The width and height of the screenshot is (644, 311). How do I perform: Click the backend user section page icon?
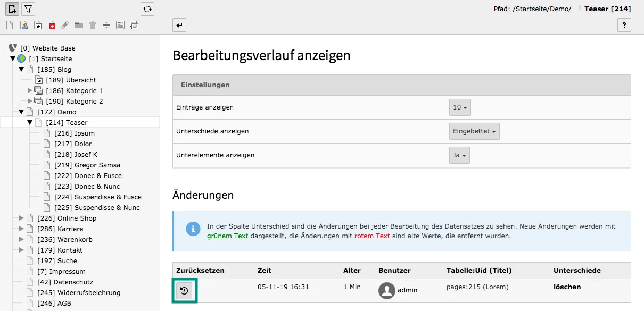coord(24,25)
